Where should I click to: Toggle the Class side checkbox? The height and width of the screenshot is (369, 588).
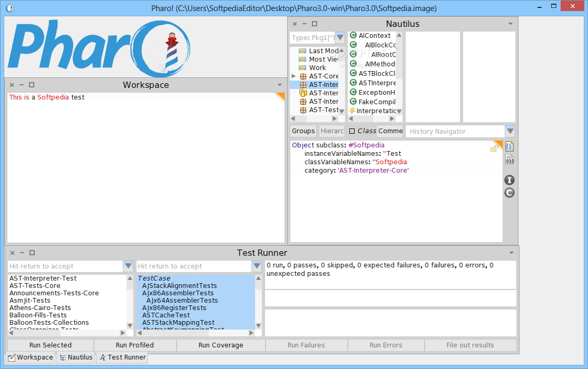click(x=352, y=131)
